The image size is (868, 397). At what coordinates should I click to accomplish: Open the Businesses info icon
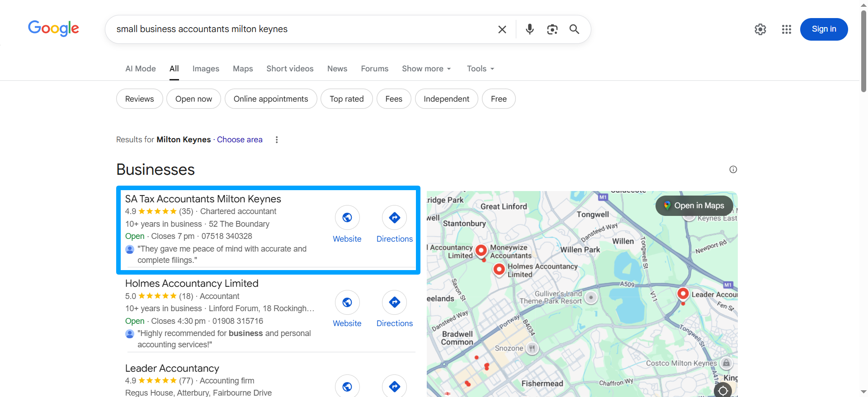pyautogui.click(x=733, y=169)
